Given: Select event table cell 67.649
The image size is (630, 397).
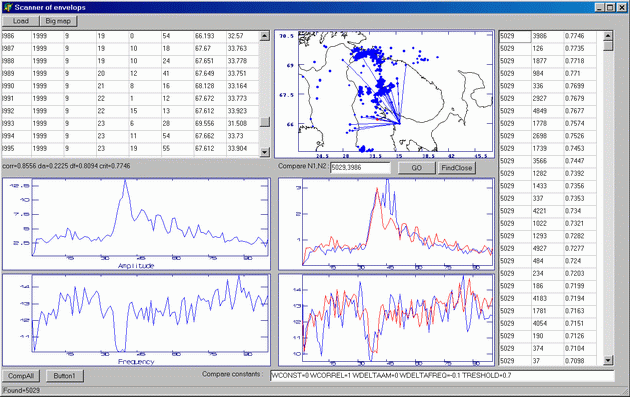Looking at the screenshot, I should 210,74.
